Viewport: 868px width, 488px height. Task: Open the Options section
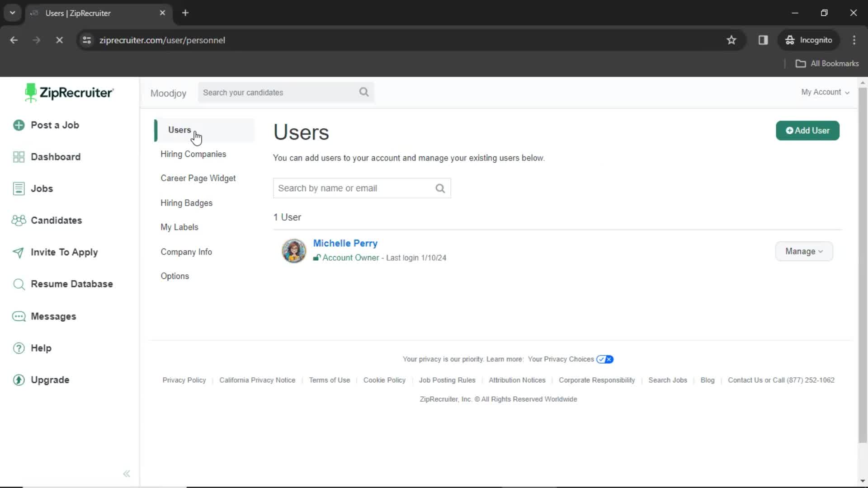(175, 276)
